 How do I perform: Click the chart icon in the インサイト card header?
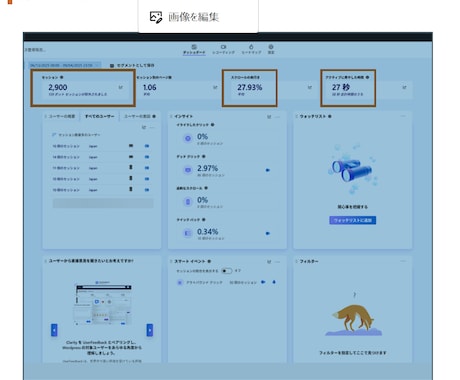(x=269, y=117)
